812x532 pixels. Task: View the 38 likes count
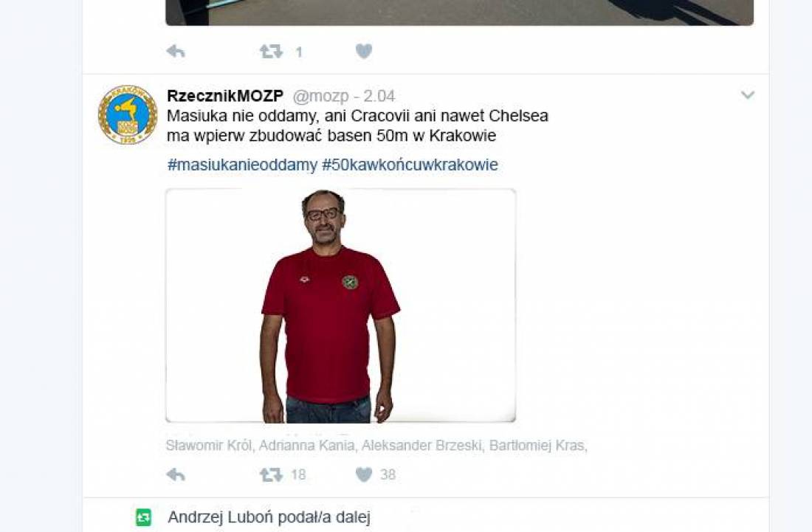coord(388,474)
